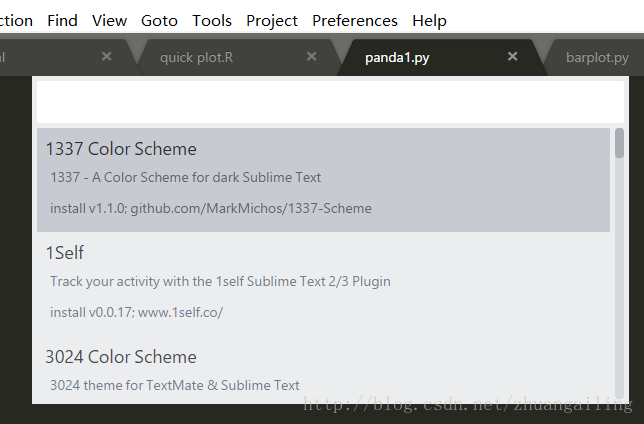Close the panda1.py tab

pyautogui.click(x=513, y=56)
